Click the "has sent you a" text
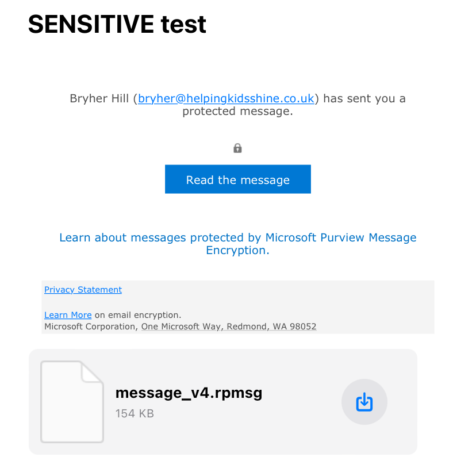 coord(364,98)
